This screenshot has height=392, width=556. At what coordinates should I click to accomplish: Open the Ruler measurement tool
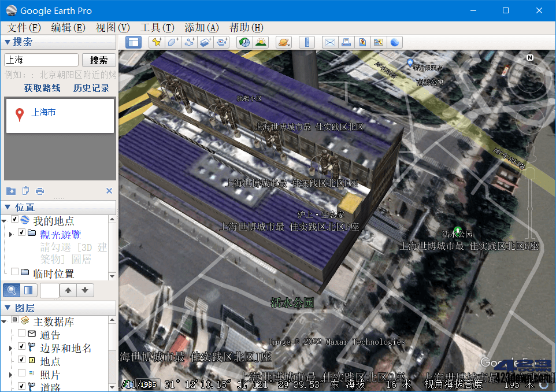[306, 42]
